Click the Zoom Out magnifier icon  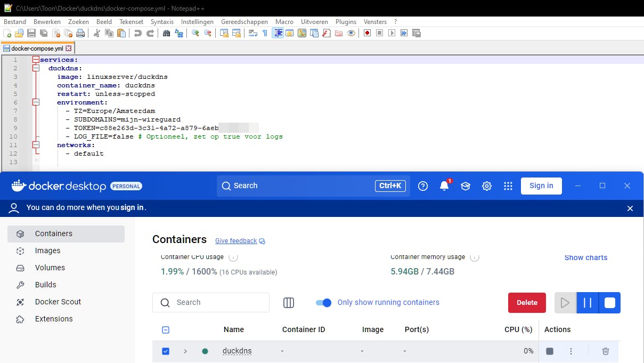pos(208,33)
